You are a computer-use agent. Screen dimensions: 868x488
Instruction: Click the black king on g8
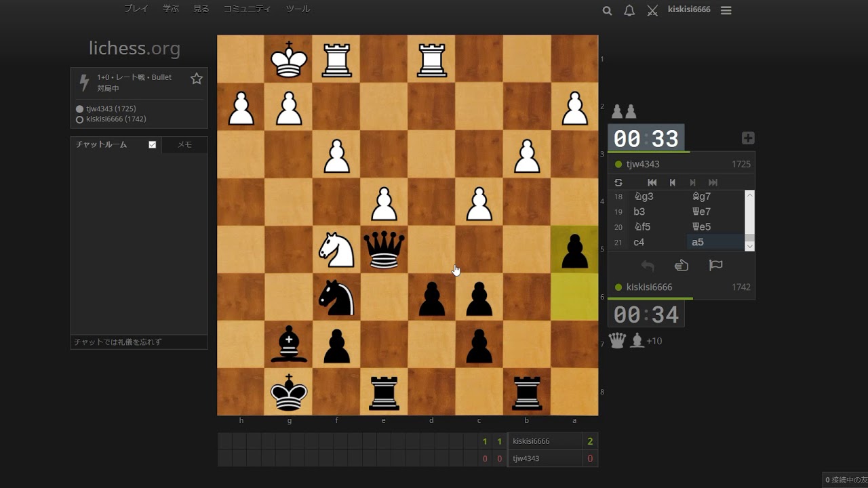(289, 392)
